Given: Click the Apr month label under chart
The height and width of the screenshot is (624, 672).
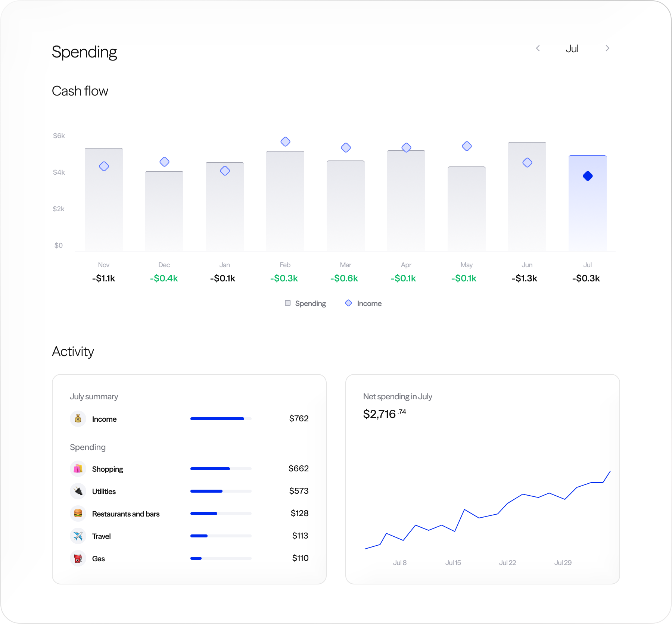Looking at the screenshot, I should pos(406,265).
